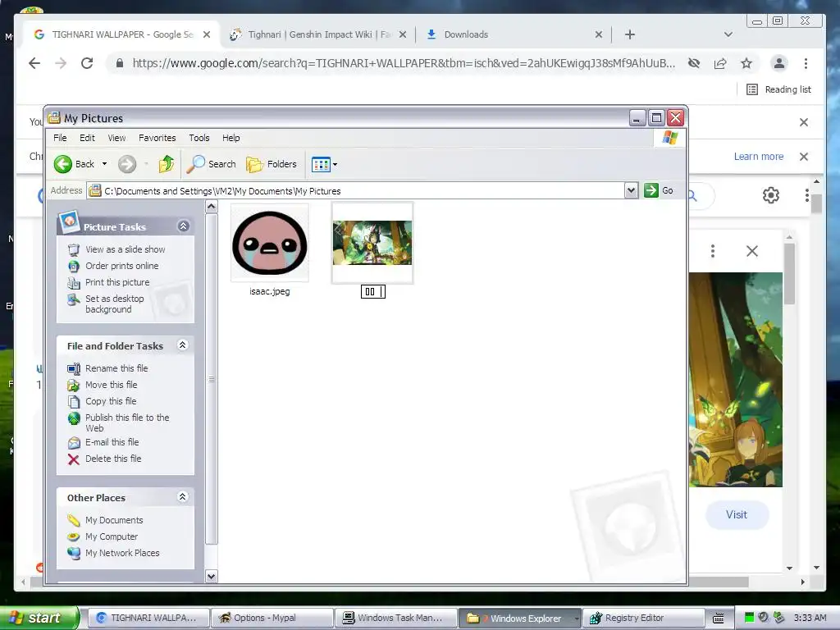Open My Computer from Other Places
The width and height of the screenshot is (840, 630).
[112, 536]
